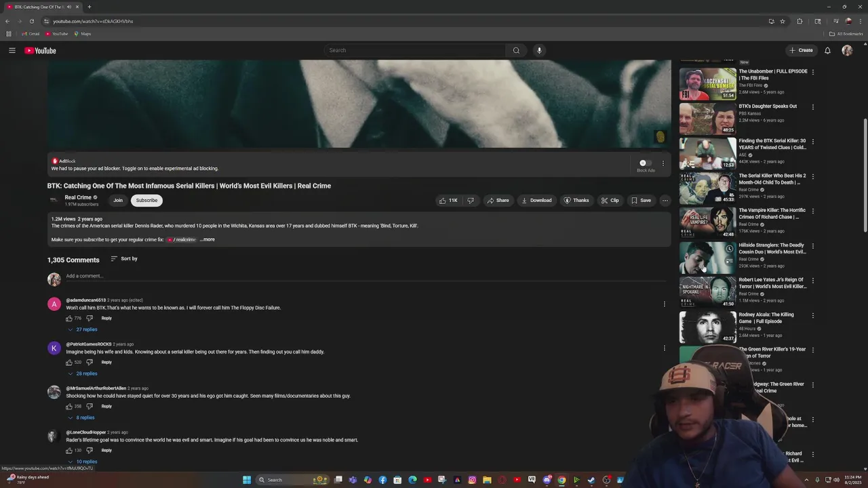Screen dimensions: 868x488
Task: Click the Join button
Action: point(118,201)
